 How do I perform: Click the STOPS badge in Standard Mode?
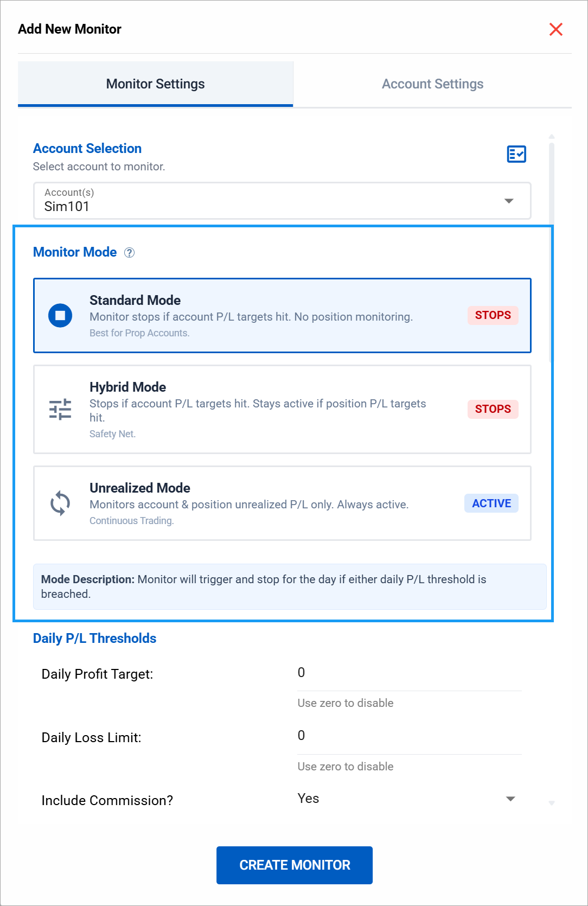(x=493, y=315)
